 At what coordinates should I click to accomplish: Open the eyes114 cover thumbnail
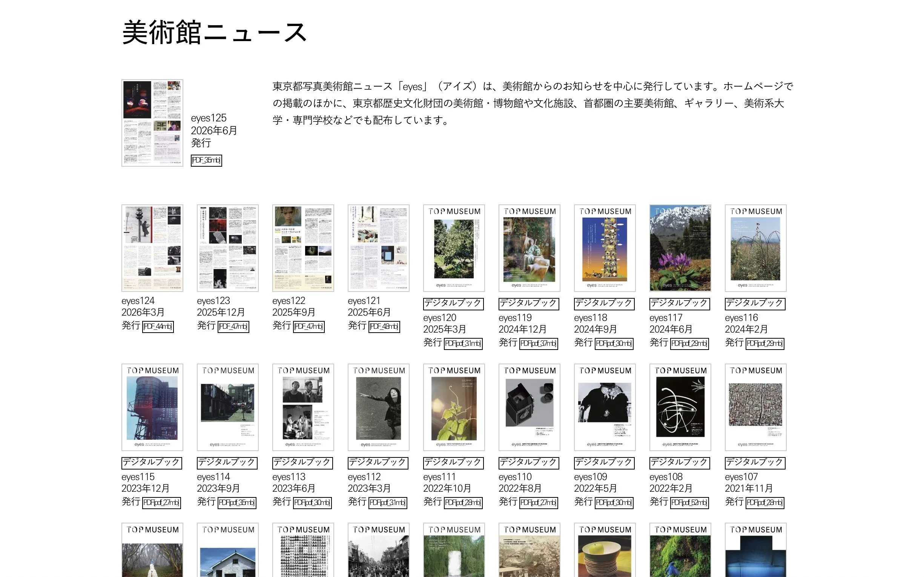pyautogui.click(x=228, y=407)
